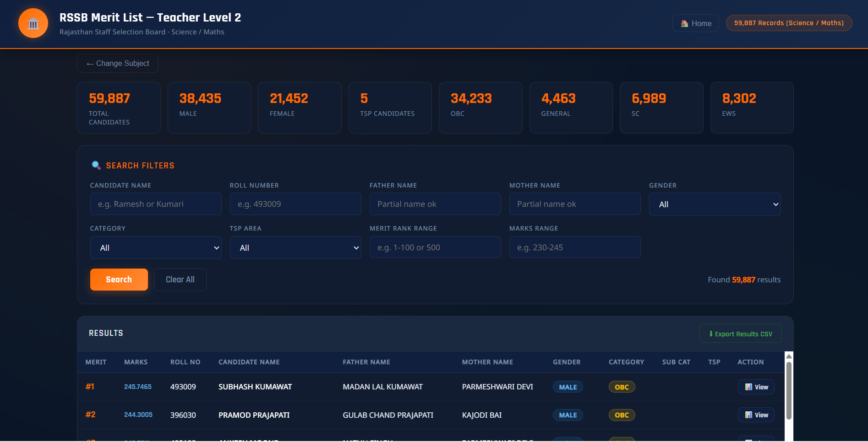868x442 pixels.
Task: Click the Father Name column header
Action: click(366, 362)
